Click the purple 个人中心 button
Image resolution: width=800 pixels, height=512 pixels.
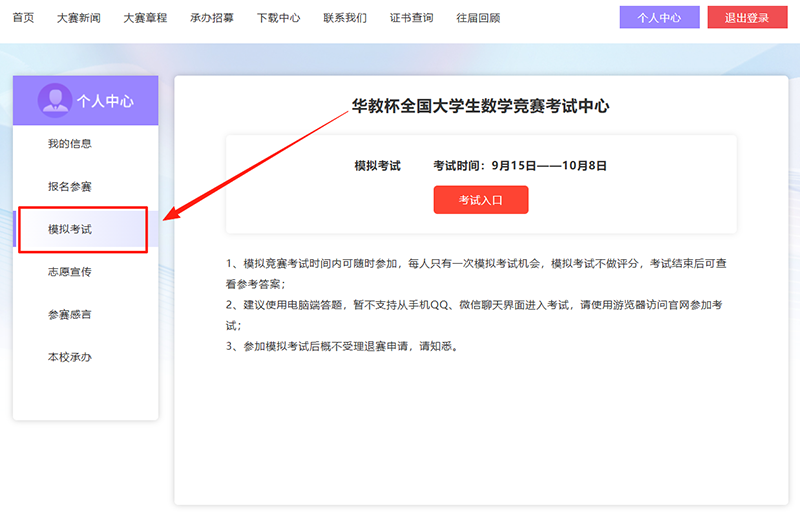tap(659, 17)
